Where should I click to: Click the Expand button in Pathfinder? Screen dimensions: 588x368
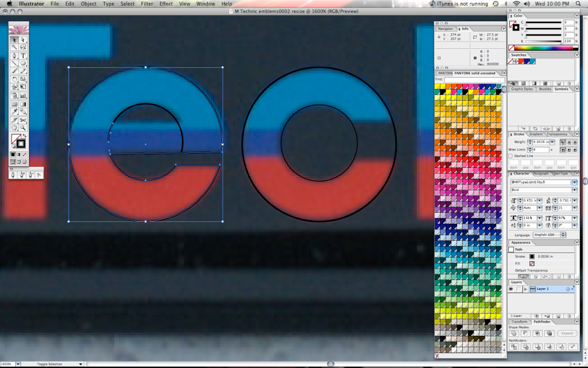pos(567,333)
